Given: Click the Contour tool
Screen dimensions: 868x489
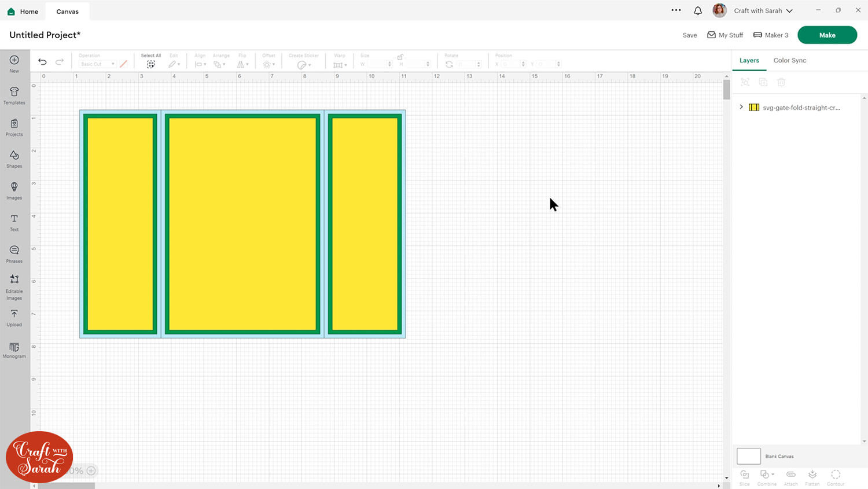Looking at the screenshot, I should point(836,477).
